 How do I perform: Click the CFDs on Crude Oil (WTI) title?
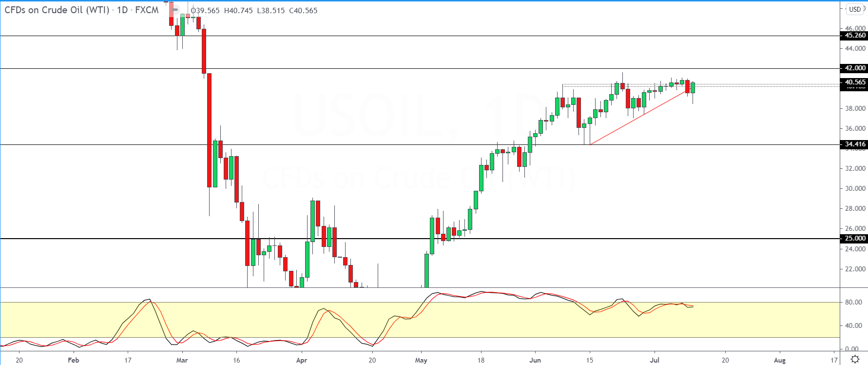57,10
